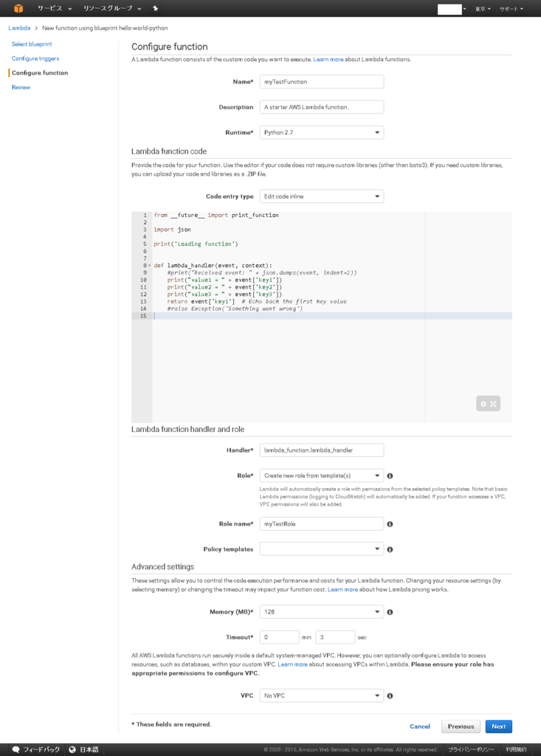Open the Code entry type dropdown
Screen dimensions: 541x756
(x=322, y=196)
